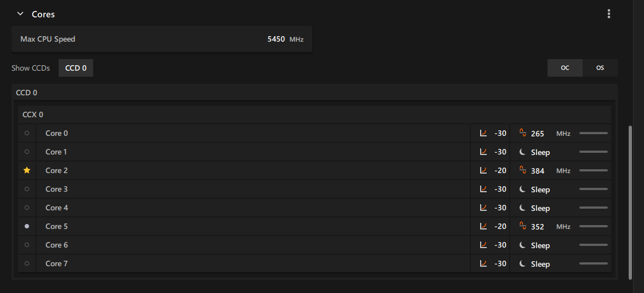The image size is (644, 293).
Task: Click the Max CPU Speed 5450 value
Action: coord(276,39)
